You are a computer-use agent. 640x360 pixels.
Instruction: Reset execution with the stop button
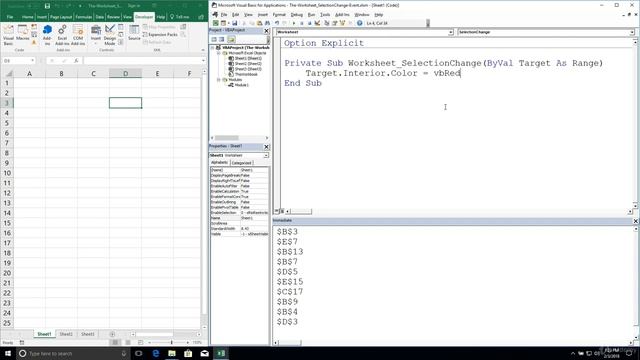point(309,23)
